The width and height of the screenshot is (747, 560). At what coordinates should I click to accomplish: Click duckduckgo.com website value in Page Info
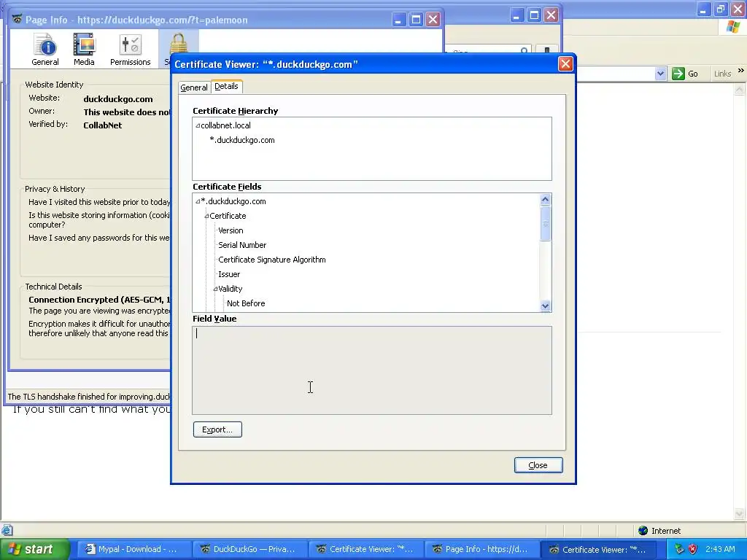pyautogui.click(x=118, y=99)
